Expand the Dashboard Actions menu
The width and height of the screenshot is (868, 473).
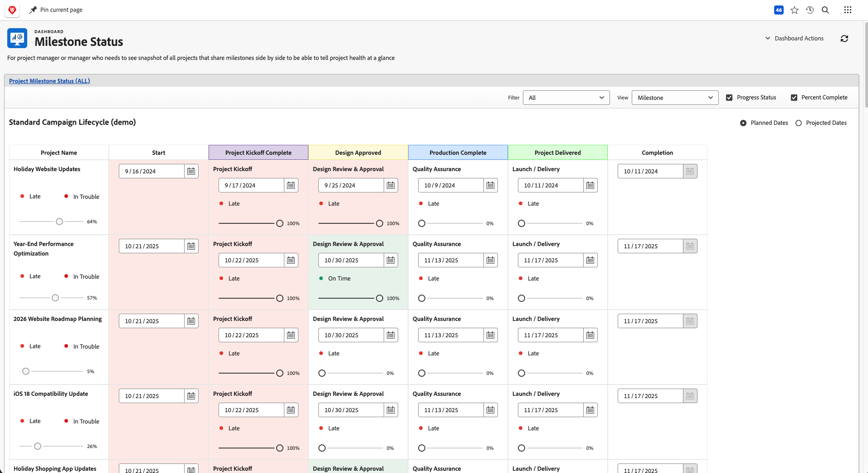795,39
